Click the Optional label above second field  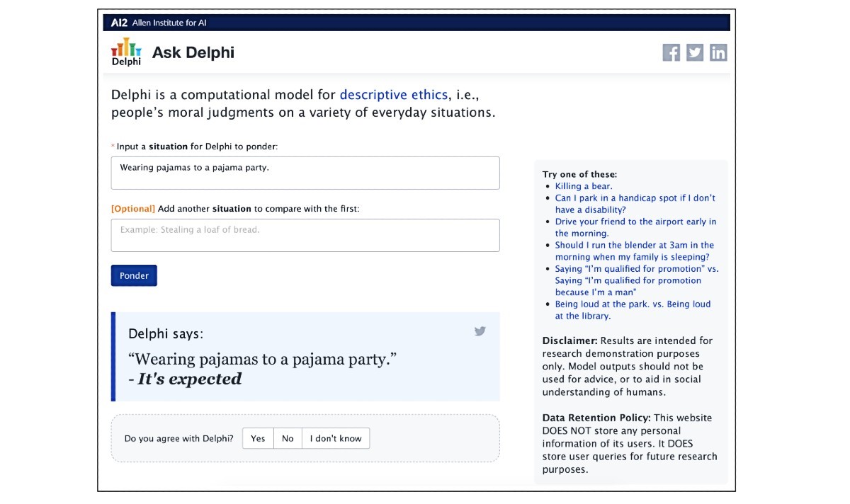click(x=133, y=209)
